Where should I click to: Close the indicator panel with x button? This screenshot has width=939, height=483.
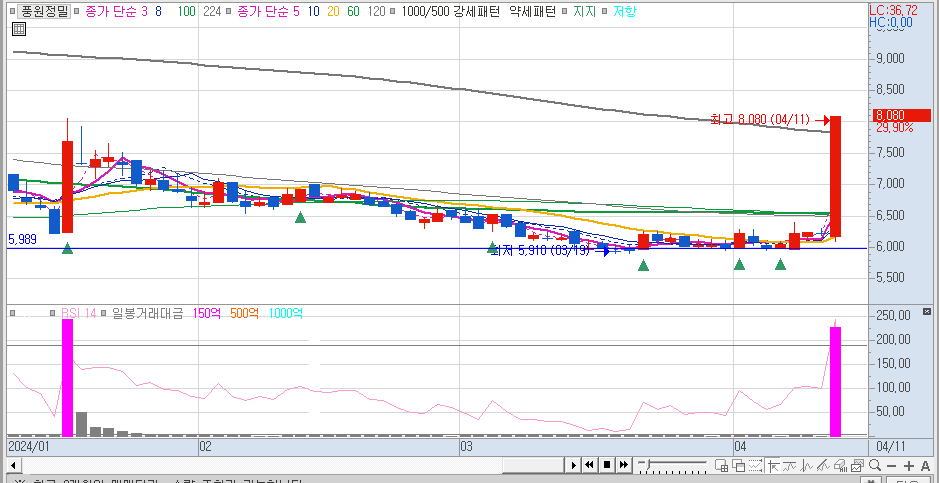[927, 311]
